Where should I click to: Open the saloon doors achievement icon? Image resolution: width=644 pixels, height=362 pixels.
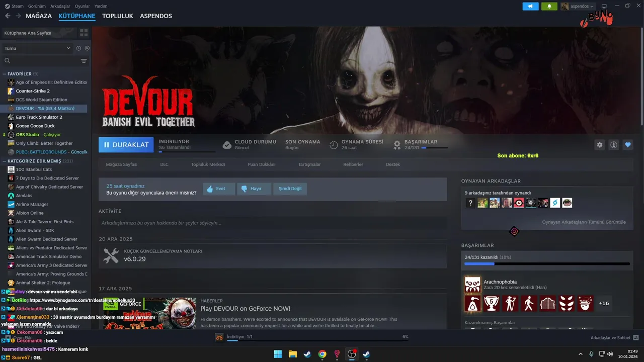[x=547, y=303]
